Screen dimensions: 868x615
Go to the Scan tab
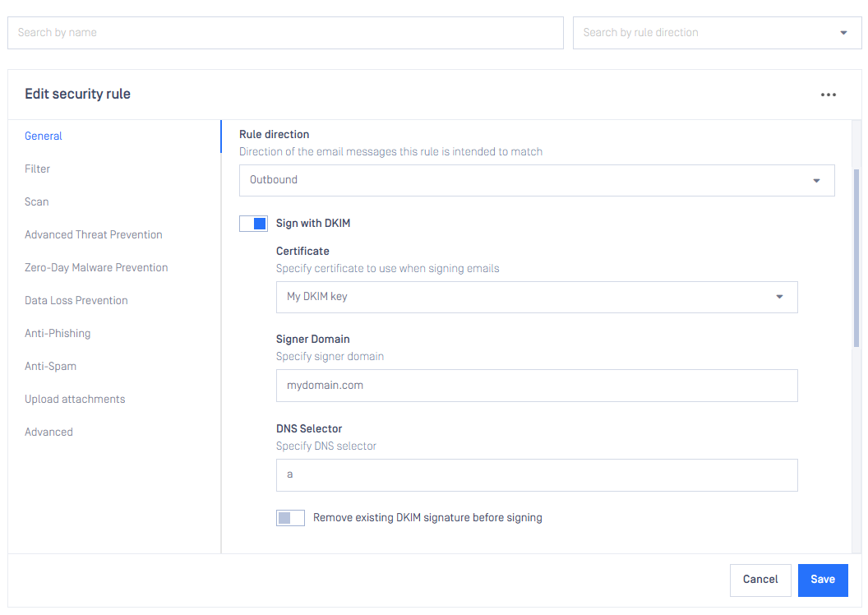pos(36,202)
